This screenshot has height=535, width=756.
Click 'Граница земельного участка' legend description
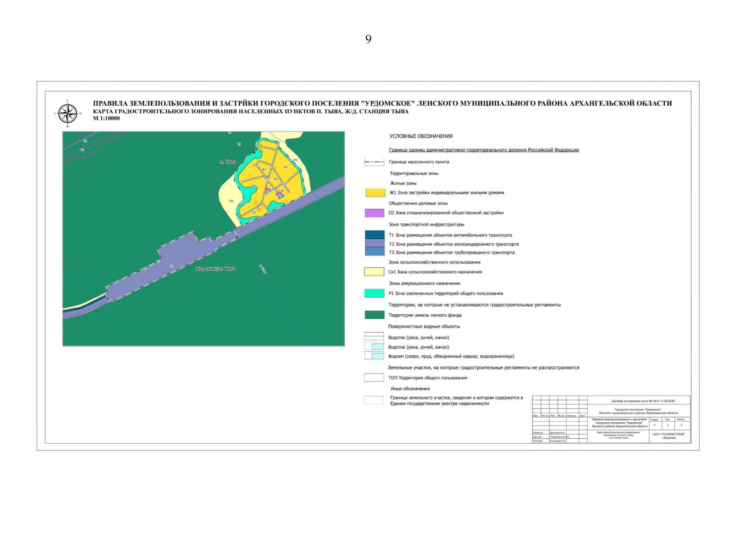pyautogui.click(x=457, y=400)
